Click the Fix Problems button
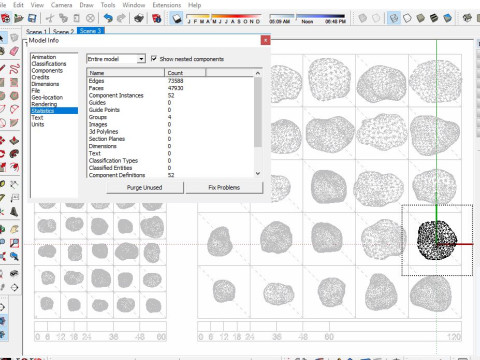 pos(224,187)
